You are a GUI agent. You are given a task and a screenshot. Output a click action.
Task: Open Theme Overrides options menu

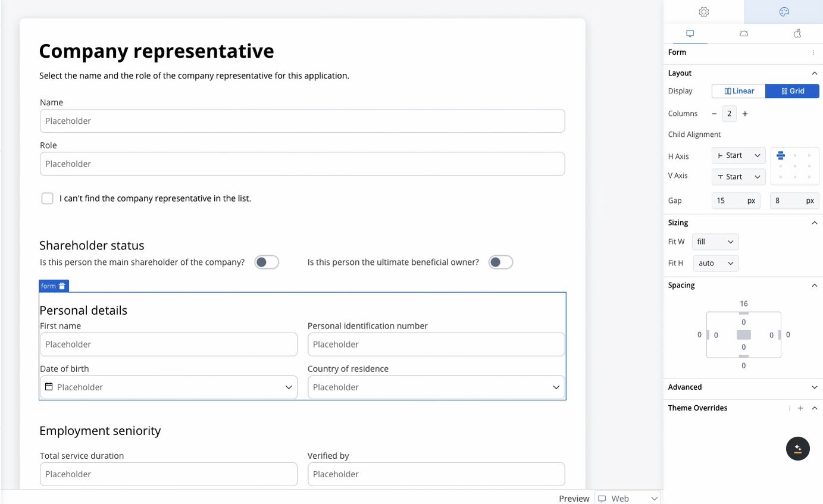click(x=790, y=408)
